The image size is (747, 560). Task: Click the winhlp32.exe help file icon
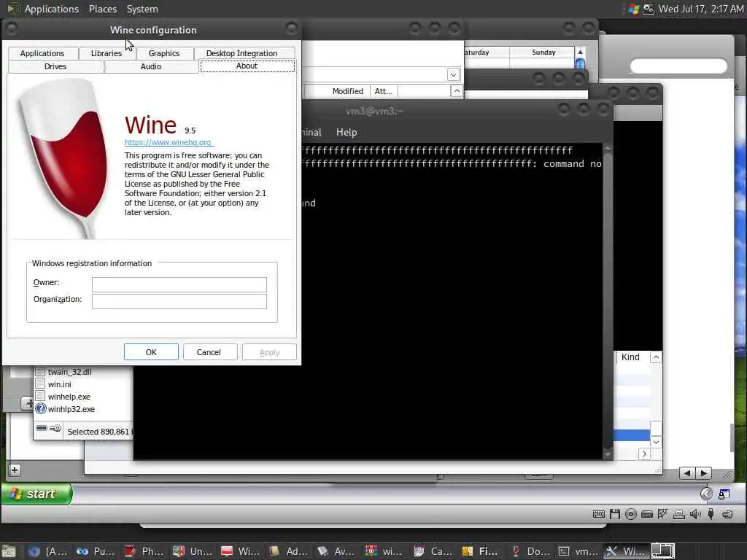(x=41, y=408)
